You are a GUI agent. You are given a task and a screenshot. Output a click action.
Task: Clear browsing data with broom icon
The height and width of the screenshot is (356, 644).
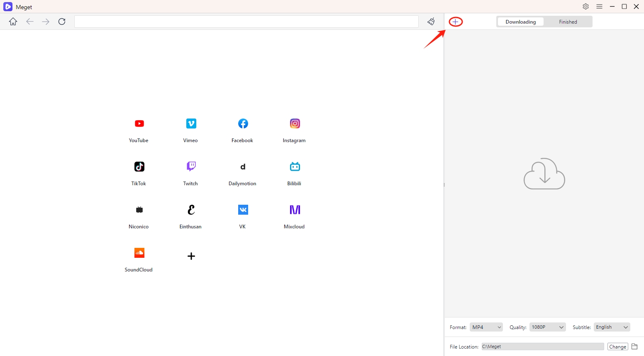coord(431,22)
